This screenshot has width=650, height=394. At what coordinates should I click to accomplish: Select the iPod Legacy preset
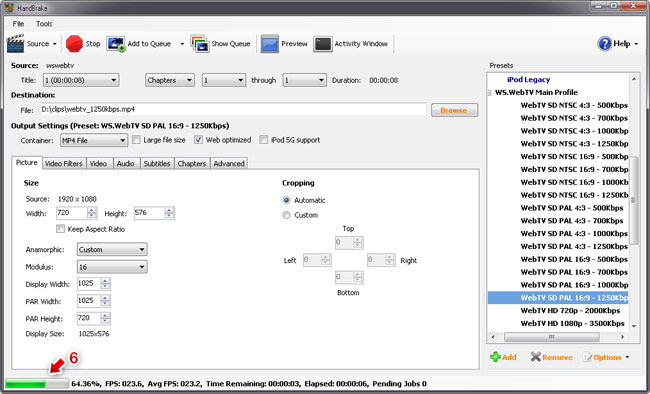click(529, 80)
